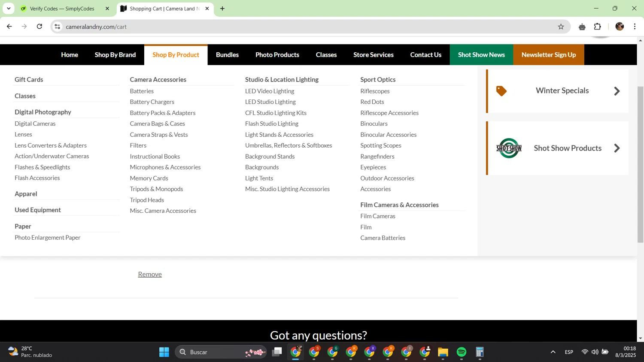Open Spotify from the taskbar

point(462,352)
